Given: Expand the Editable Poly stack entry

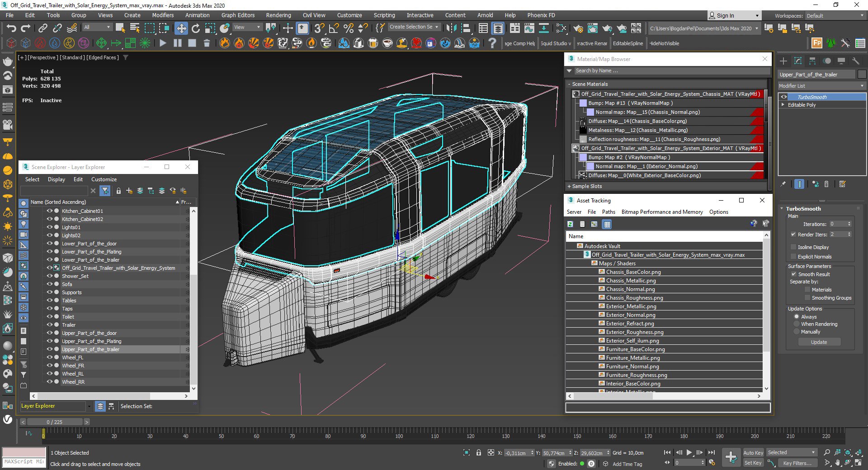Looking at the screenshot, I should tap(783, 105).
